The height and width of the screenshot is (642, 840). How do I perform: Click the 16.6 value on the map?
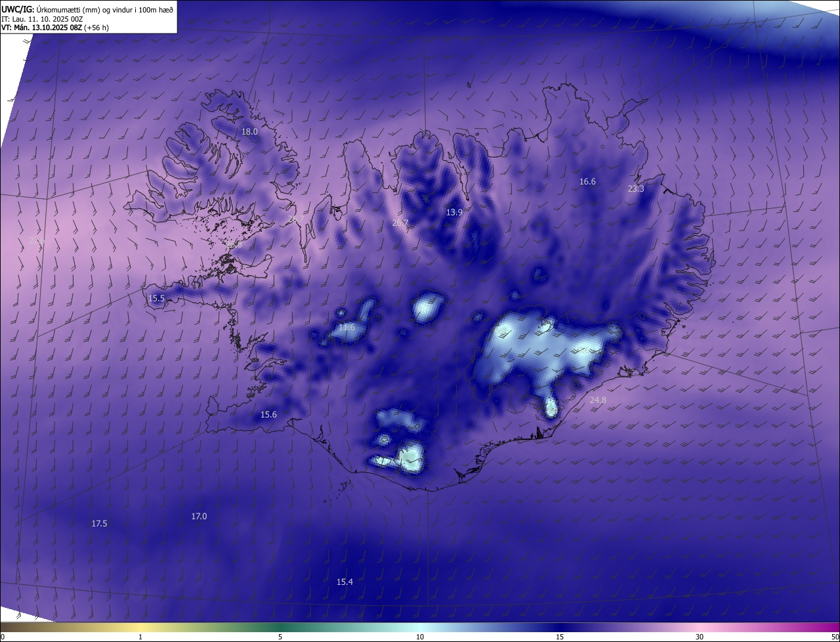(587, 182)
